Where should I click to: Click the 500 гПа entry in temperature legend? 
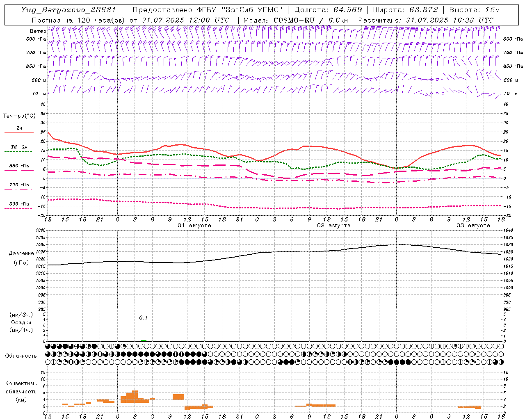tap(19, 204)
